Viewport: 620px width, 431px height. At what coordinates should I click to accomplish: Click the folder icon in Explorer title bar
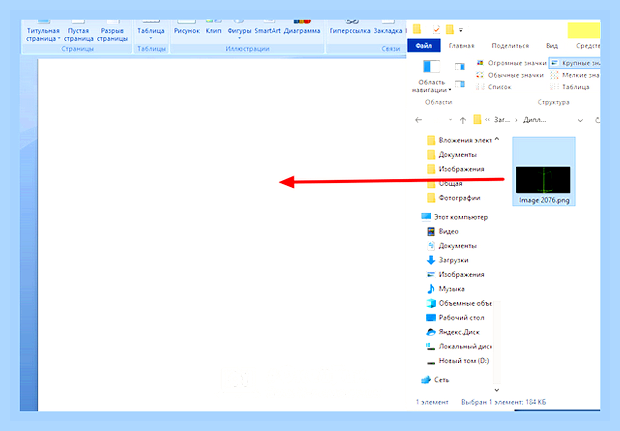(417, 29)
